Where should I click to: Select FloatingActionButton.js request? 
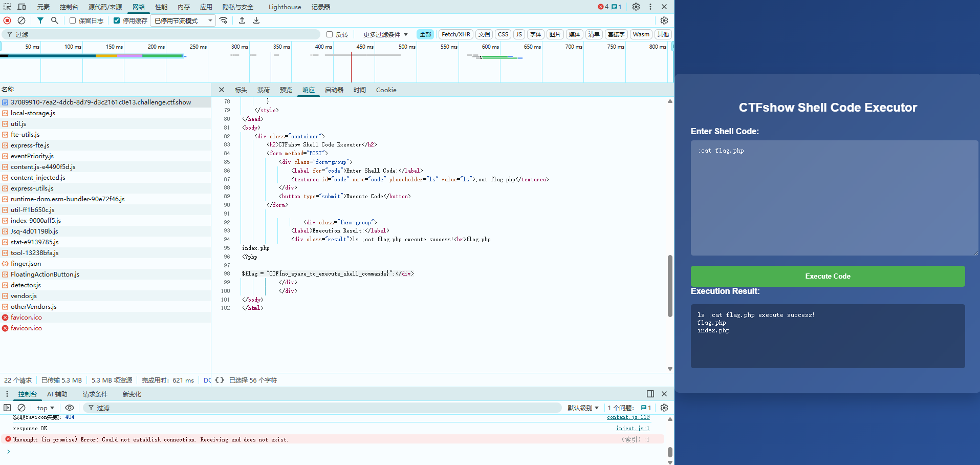(105, 274)
